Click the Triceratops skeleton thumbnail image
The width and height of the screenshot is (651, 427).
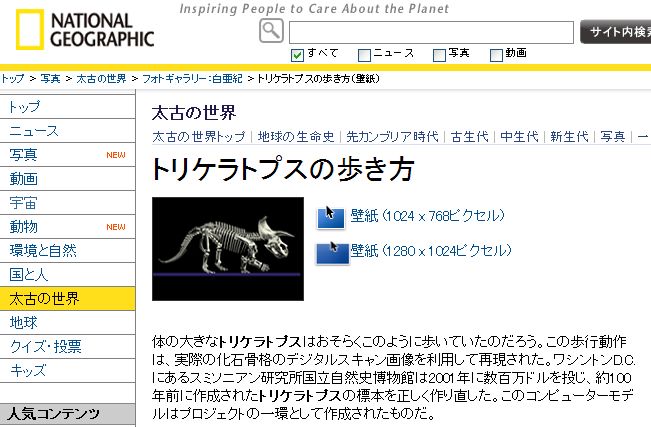click(x=228, y=249)
